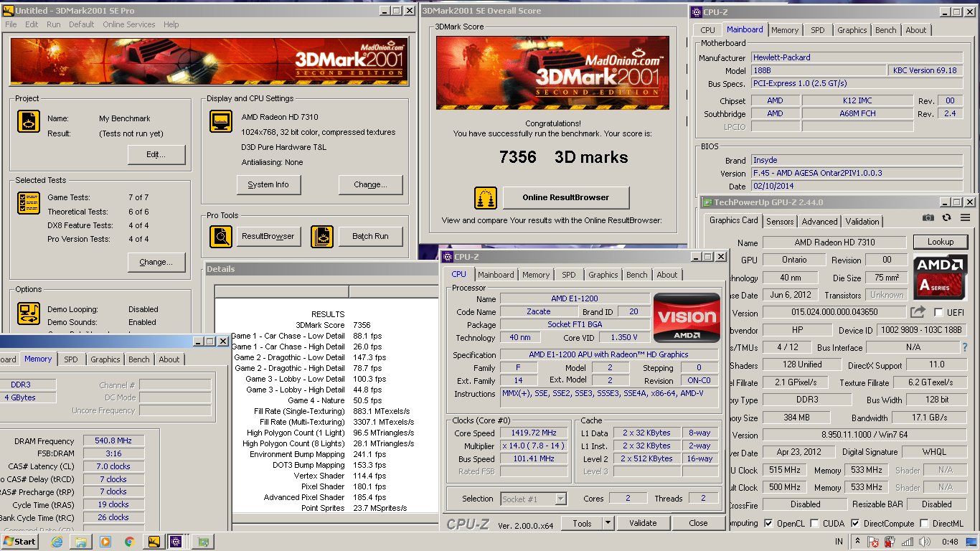The width and height of the screenshot is (980, 551).
Task: Click the Batch Run button
Action: 370,236
